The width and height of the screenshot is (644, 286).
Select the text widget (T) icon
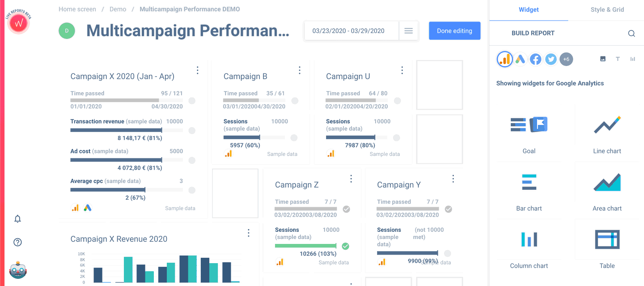point(618,59)
